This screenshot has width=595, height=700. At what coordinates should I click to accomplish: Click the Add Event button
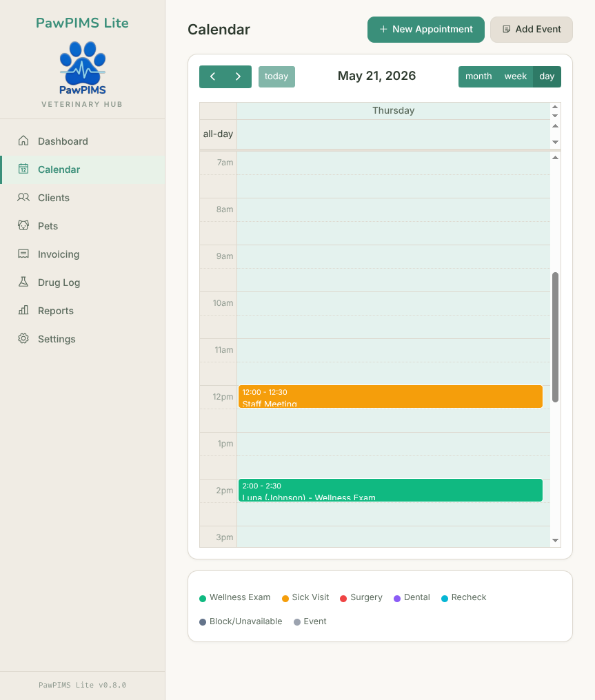tap(531, 30)
